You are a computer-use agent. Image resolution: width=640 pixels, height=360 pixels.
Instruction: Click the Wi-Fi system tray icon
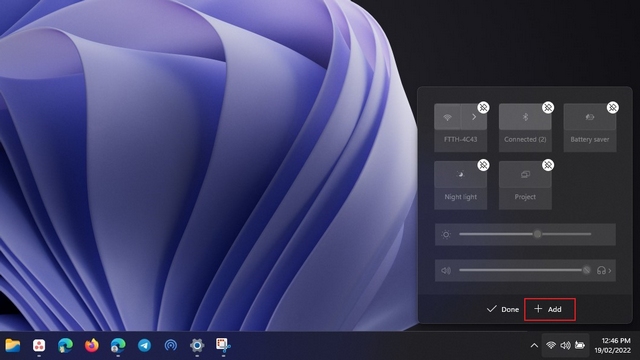tap(551, 346)
